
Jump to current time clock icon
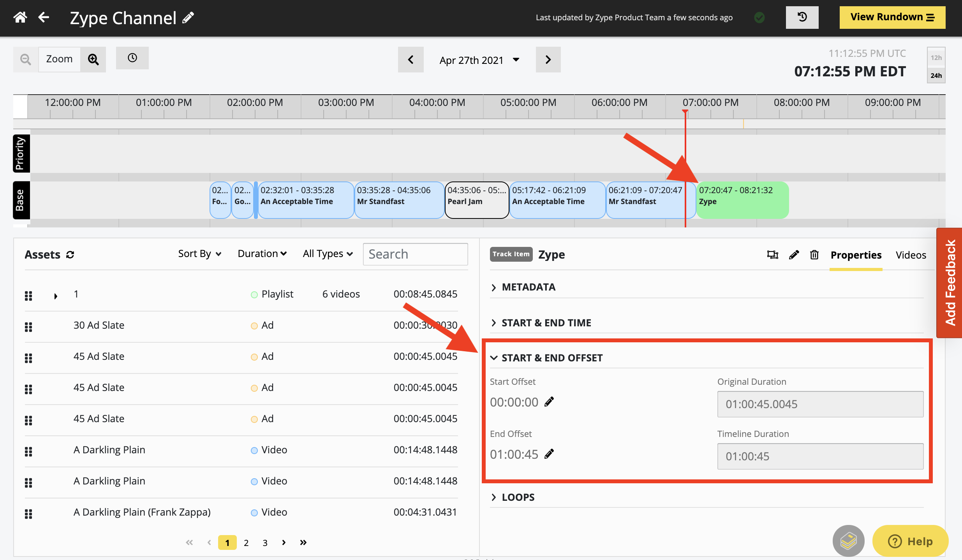[x=132, y=58]
